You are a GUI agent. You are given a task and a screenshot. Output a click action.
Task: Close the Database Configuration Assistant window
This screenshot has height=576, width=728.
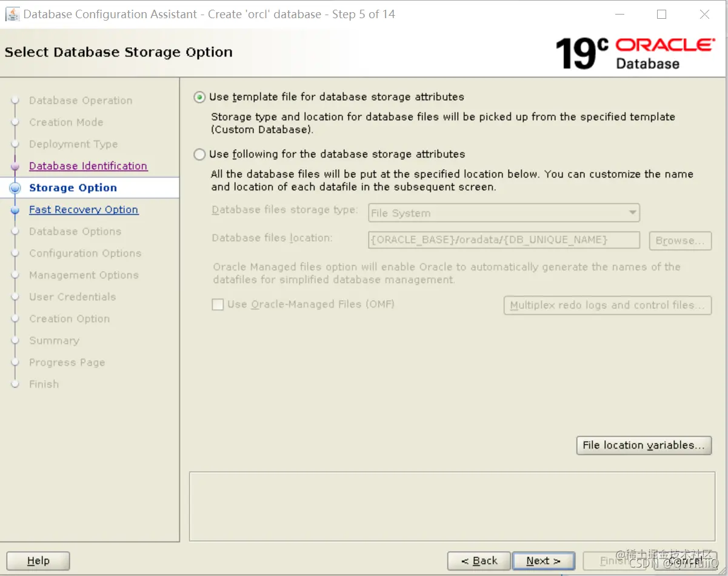coord(704,14)
